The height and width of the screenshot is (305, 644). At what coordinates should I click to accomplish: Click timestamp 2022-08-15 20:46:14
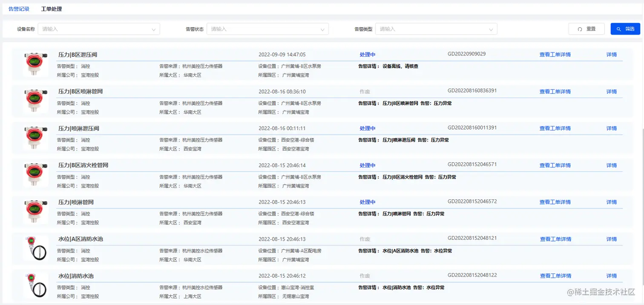coord(282,165)
